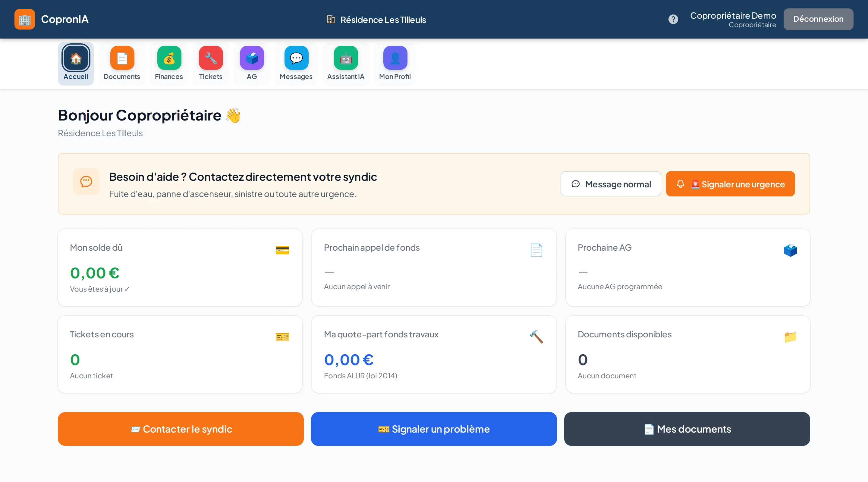Switch to the Tickets tab label
Viewport: 868px width, 482px height.
pyautogui.click(x=211, y=77)
